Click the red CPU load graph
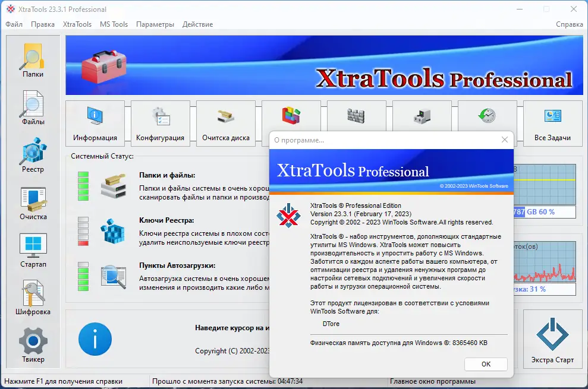Screen dimensions: 588x389 [x=545, y=261]
